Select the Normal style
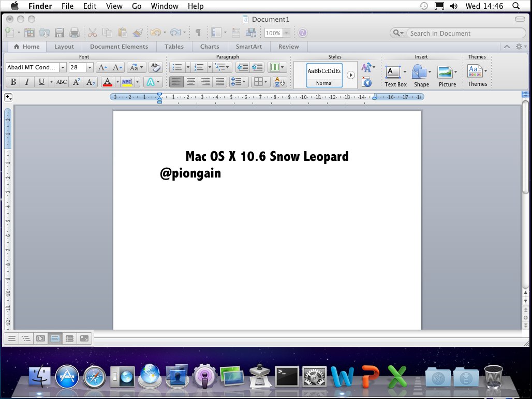This screenshot has height=399, width=532. [324, 76]
